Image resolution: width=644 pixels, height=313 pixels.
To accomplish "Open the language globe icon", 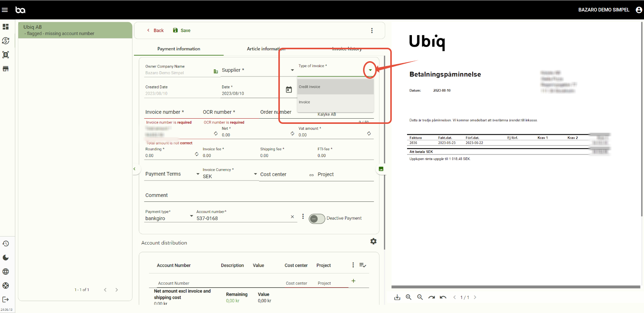I will tap(6, 272).
